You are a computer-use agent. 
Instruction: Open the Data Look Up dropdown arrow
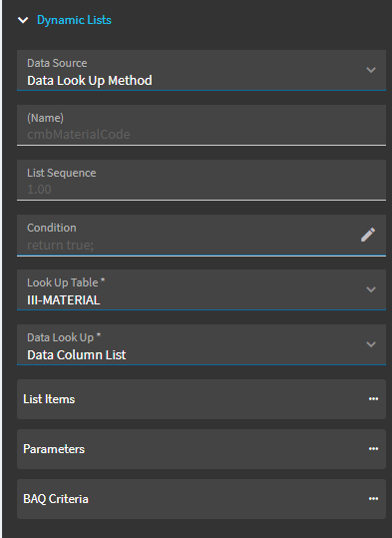371,344
